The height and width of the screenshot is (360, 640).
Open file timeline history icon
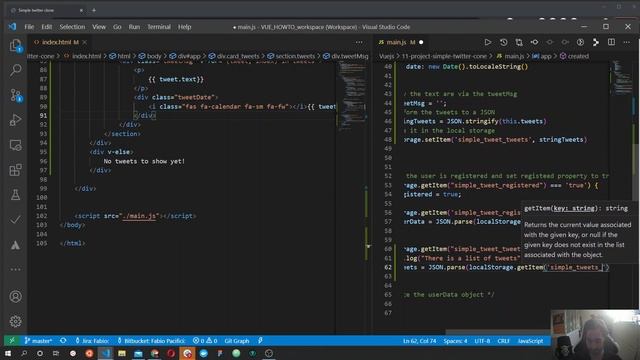(503, 42)
